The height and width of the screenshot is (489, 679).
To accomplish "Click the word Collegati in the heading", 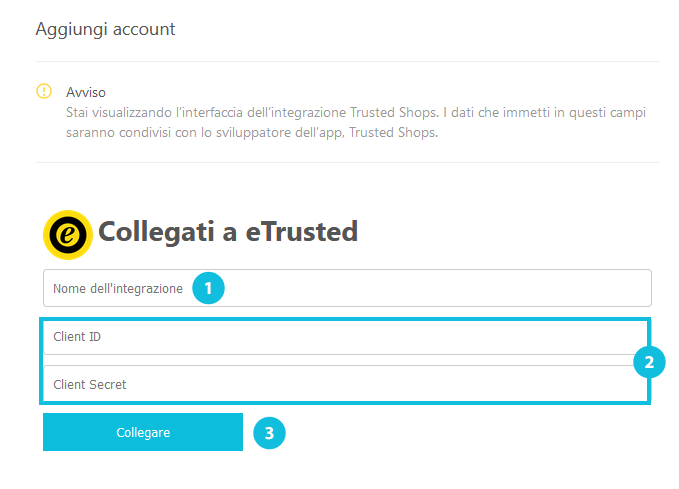I will click(156, 233).
